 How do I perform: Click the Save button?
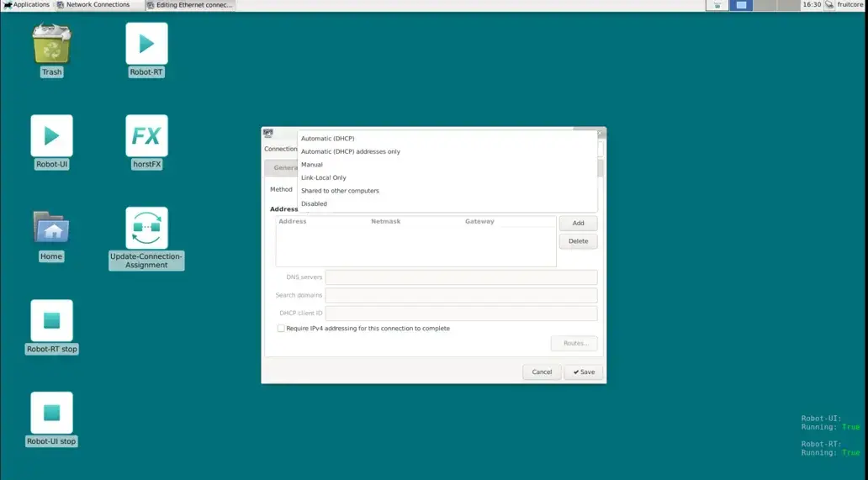(583, 372)
